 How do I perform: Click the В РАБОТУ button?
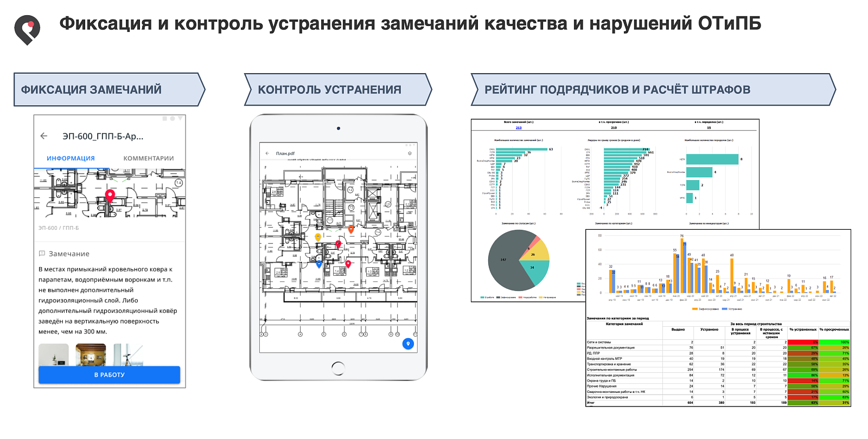tap(109, 375)
